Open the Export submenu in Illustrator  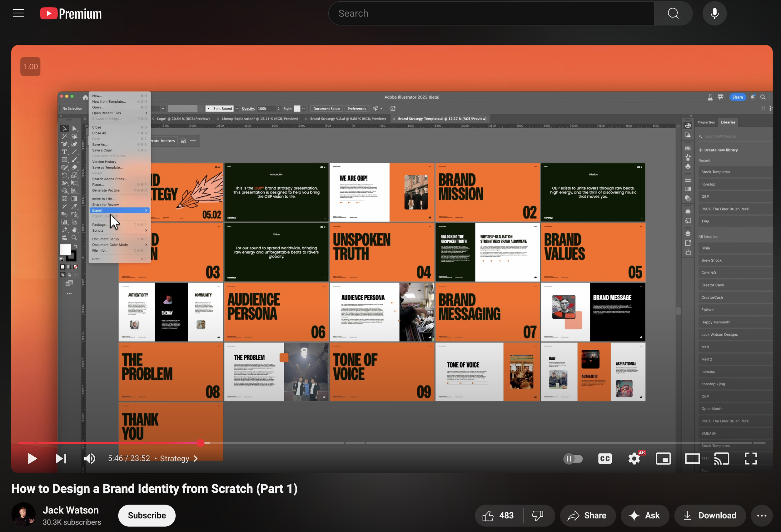click(x=120, y=210)
